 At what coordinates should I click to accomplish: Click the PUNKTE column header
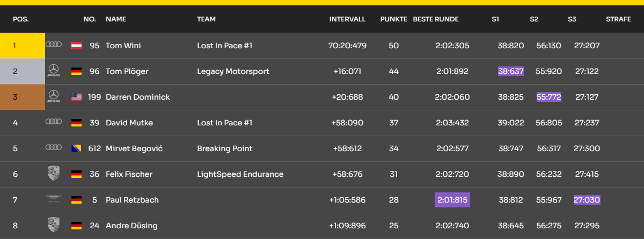click(x=394, y=19)
